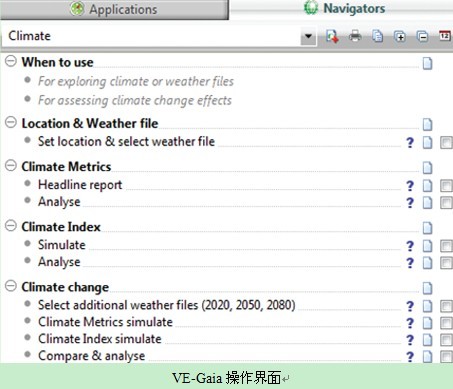Image resolution: width=453 pixels, height=389 pixels.
Task: Open Set location & select weather file
Action: pyautogui.click(x=126, y=141)
